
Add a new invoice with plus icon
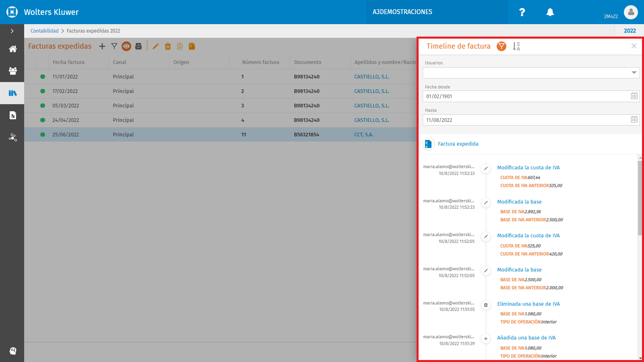click(x=102, y=46)
